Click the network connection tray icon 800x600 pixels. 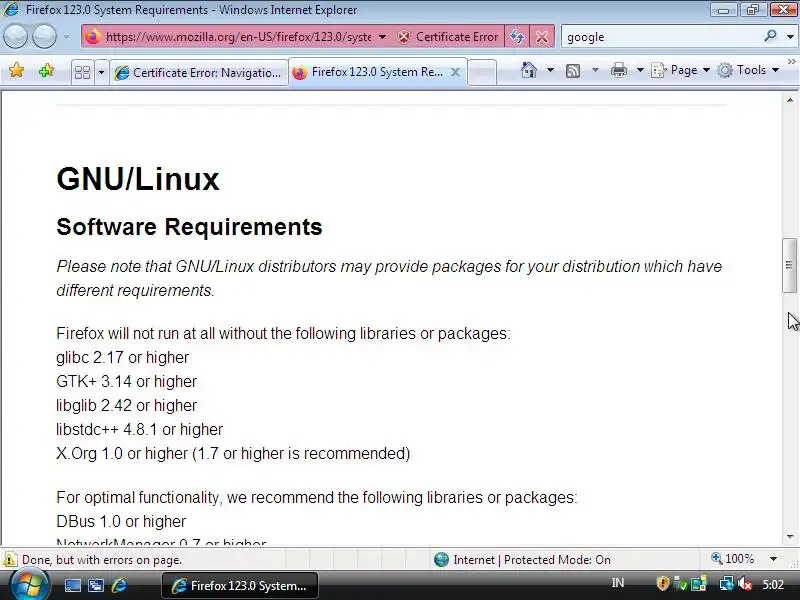[727, 583]
